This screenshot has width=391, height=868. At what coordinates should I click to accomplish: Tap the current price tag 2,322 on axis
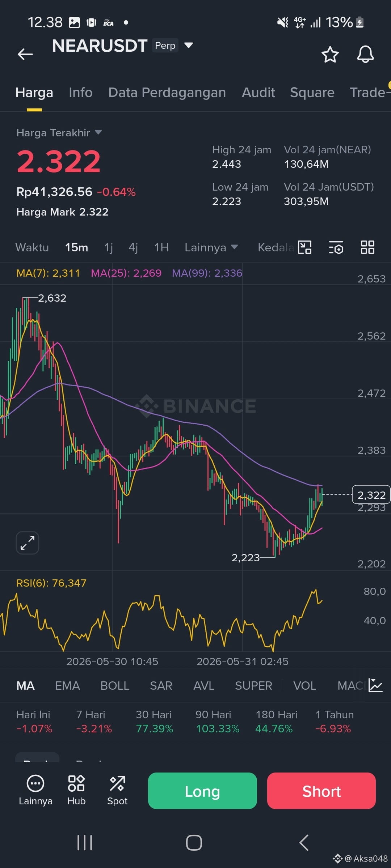[x=371, y=494]
